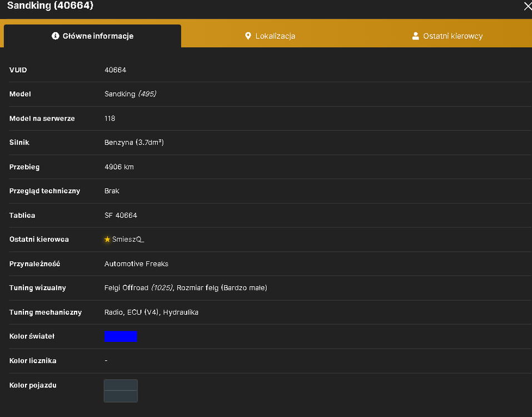Open the SmieszQ_ driver profile

coord(128,240)
